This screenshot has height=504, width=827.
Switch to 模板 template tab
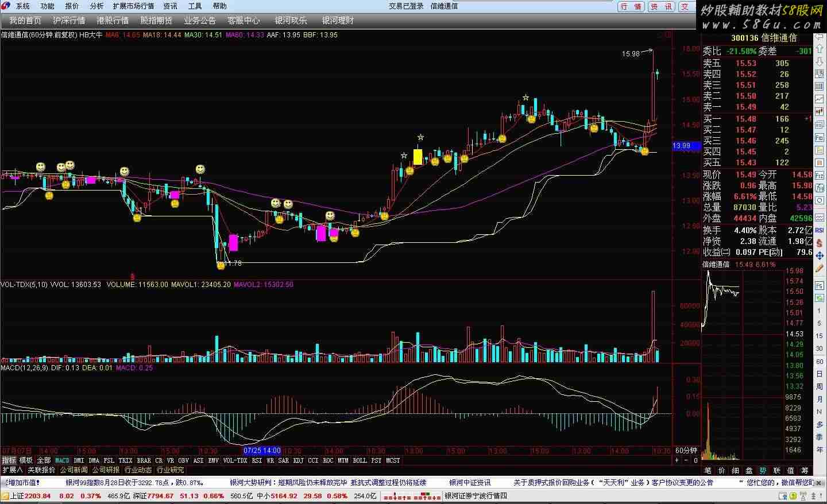(26, 460)
